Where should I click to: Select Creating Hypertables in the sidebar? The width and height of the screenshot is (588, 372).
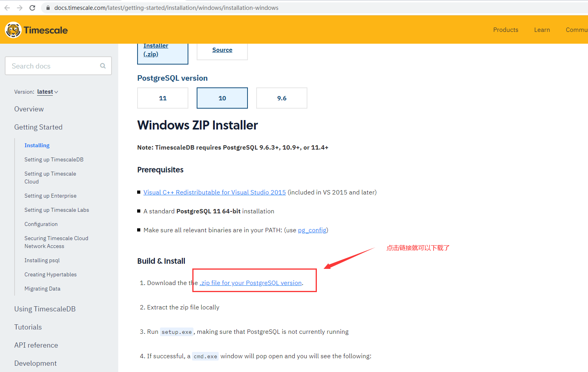coord(50,274)
